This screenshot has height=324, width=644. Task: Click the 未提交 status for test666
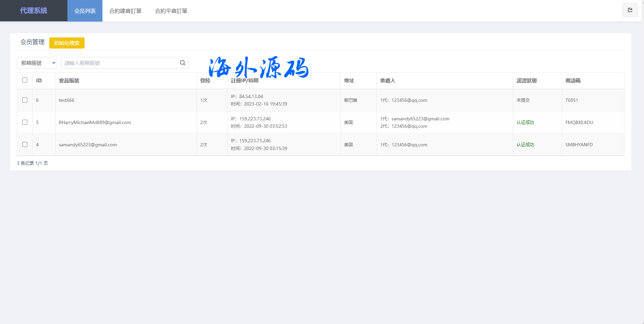(x=523, y=100)
